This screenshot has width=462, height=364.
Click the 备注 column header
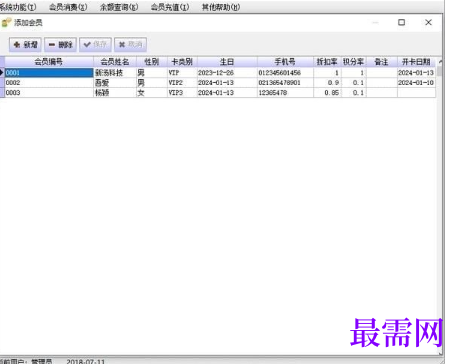(382, 62)
